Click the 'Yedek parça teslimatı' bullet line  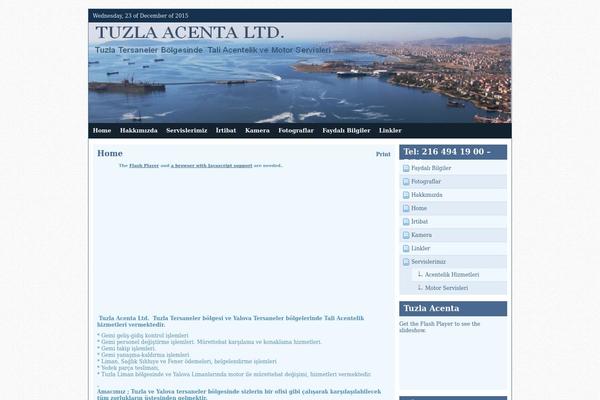click(x=128, y=368)
